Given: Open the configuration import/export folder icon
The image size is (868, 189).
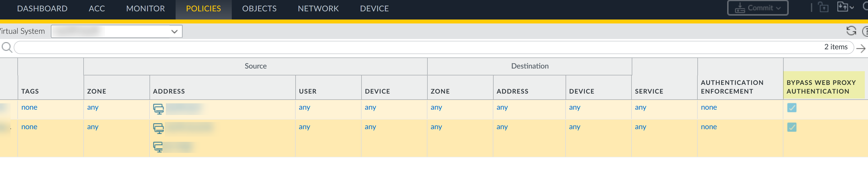Looking at the screenshot, I should click(x=843, y=7).
